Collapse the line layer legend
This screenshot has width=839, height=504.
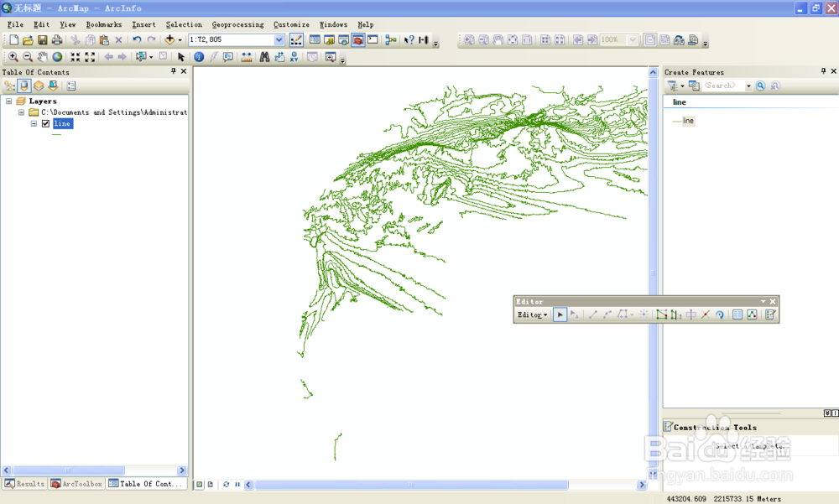click(x=34, y=123)
